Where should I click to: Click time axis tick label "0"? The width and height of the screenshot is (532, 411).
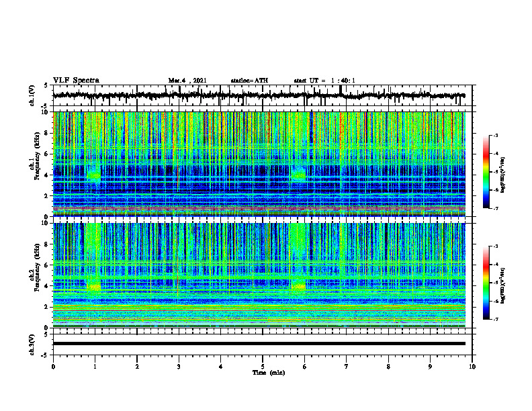(53, 367)
